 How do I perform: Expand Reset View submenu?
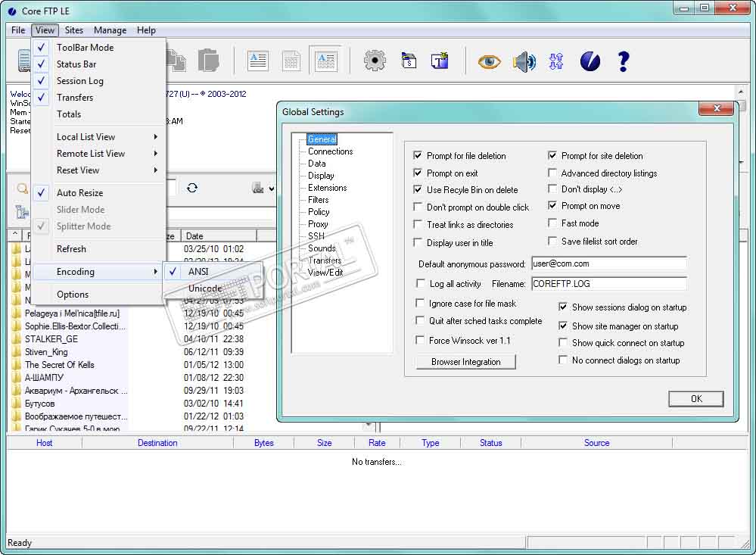pos(99,170)
